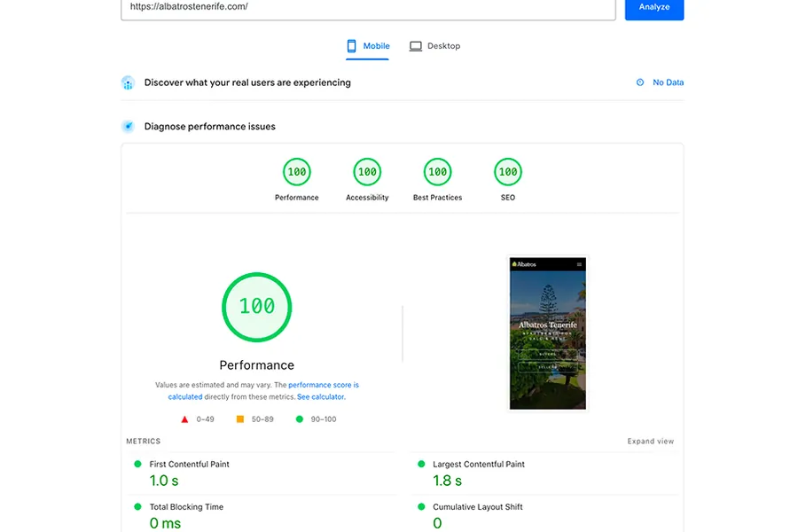Click the 1.8 s value

(448, 481)
